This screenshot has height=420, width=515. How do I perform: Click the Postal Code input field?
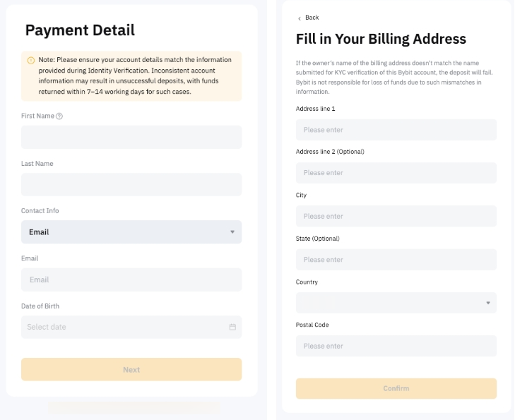(x=396, y=346)
